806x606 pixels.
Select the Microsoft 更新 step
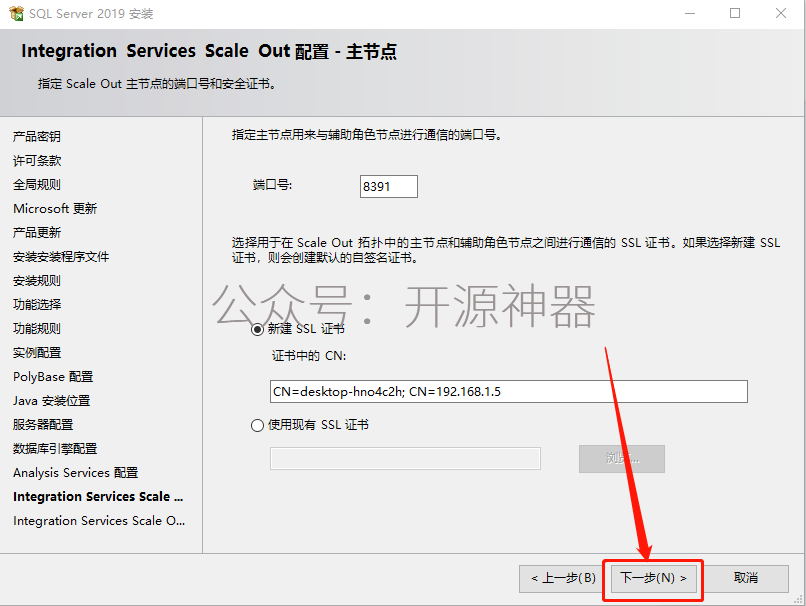point(55,208)
